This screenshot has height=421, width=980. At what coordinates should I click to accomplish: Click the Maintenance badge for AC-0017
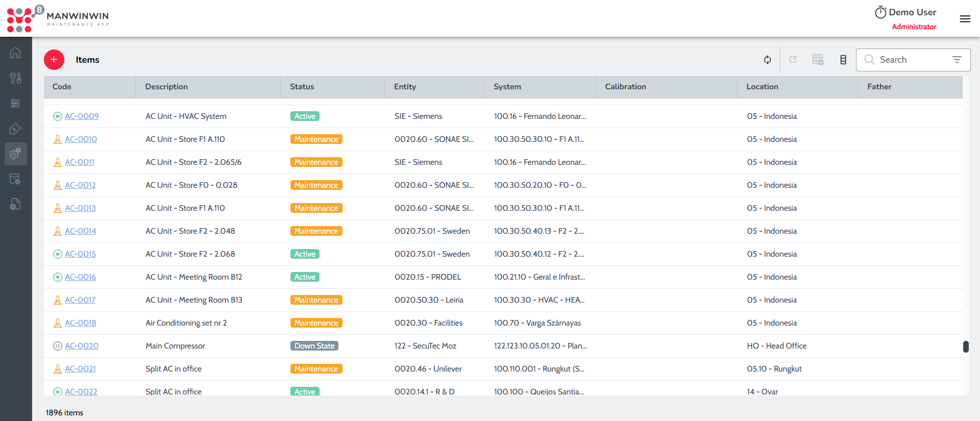[x=316, y=300]
